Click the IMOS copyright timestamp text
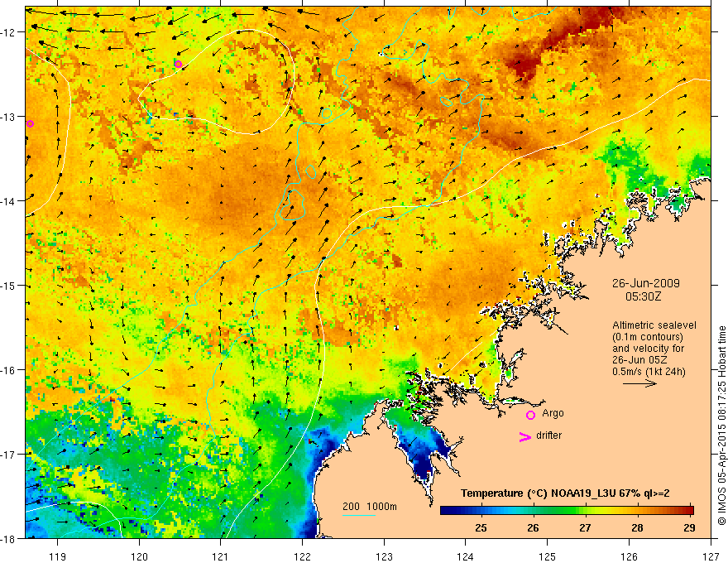728x563 pixels. pyautogui.click(x=721, y=425)
